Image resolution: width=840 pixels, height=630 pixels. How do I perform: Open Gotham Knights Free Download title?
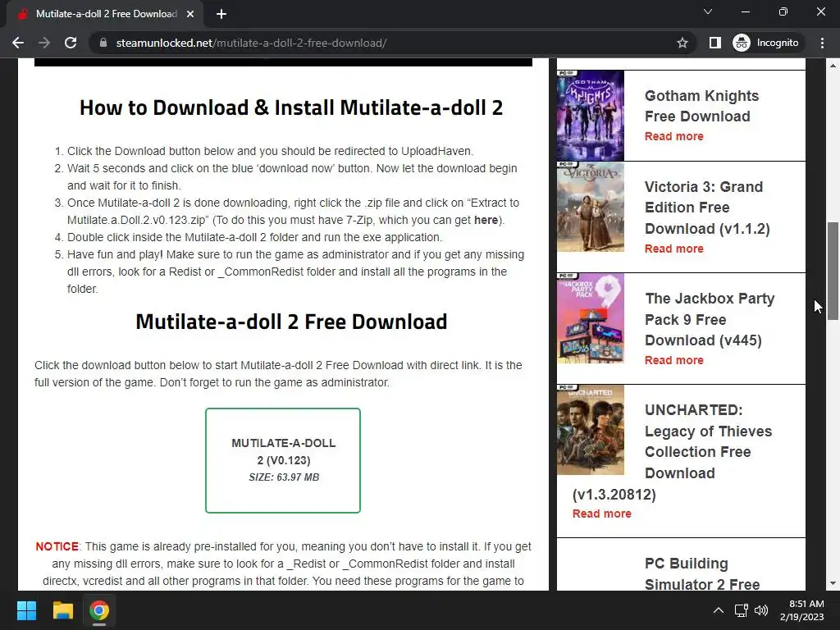(702, 106)
